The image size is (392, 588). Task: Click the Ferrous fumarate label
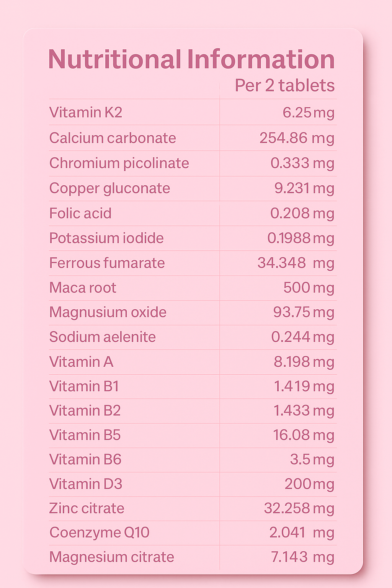(107, 263)
